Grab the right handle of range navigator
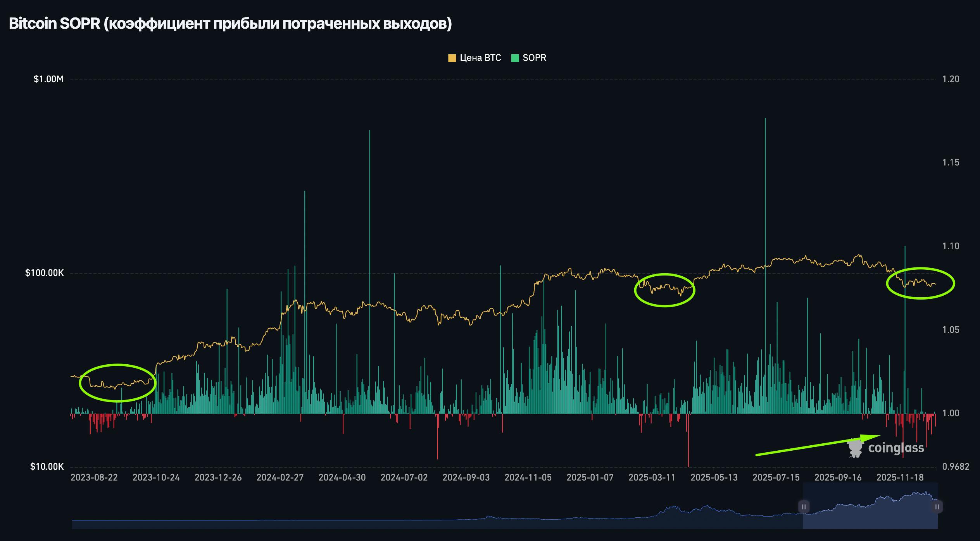The width and height of the screenshot is (980, 541). [937, 507]
